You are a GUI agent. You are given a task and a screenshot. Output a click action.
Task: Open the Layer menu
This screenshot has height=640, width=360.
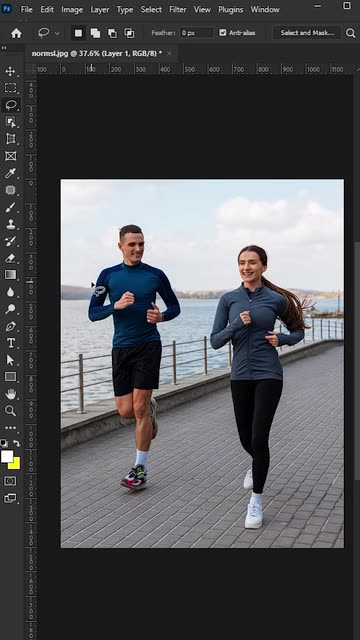(x=100, y=9)
